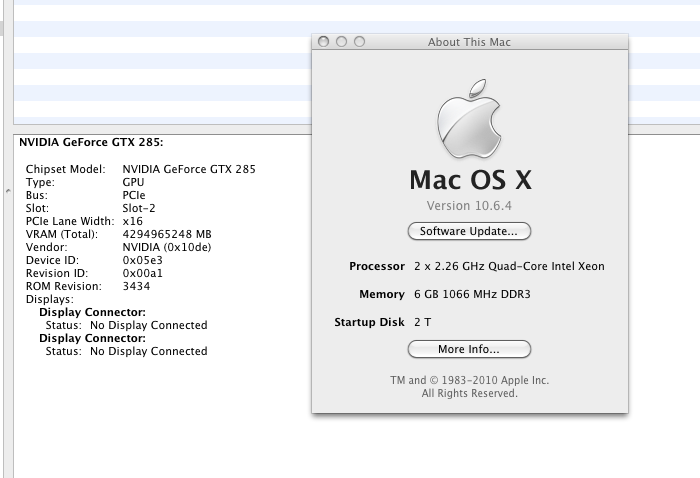Select the PCIe Lane Width value x16
700x478 pixels.
point(133,221)
